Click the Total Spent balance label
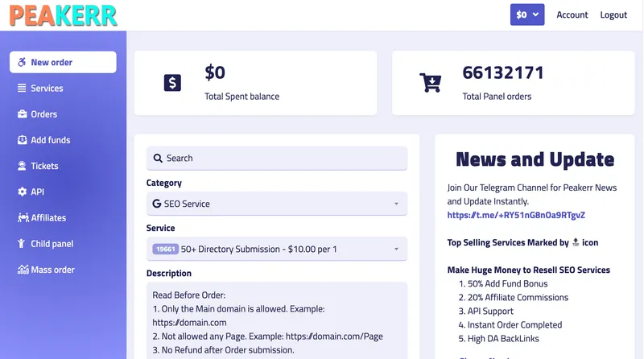The width and height of the screenshot is (644, 359). [242, 96]
